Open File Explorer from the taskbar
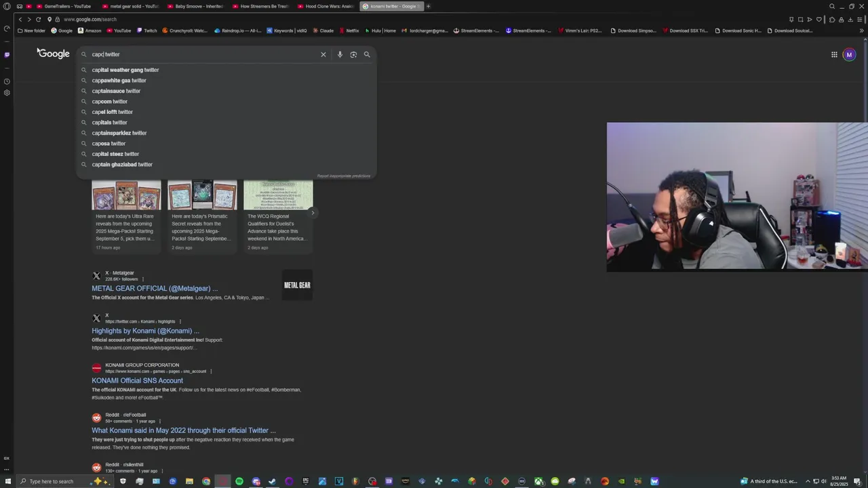This screenshot has height=488, width=868. pos(189,481)
